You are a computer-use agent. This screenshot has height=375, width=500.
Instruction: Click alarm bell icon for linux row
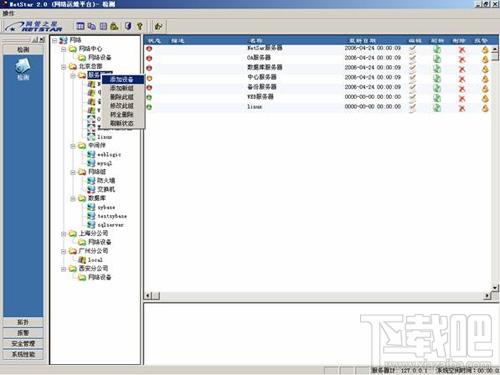pos(485,108)
